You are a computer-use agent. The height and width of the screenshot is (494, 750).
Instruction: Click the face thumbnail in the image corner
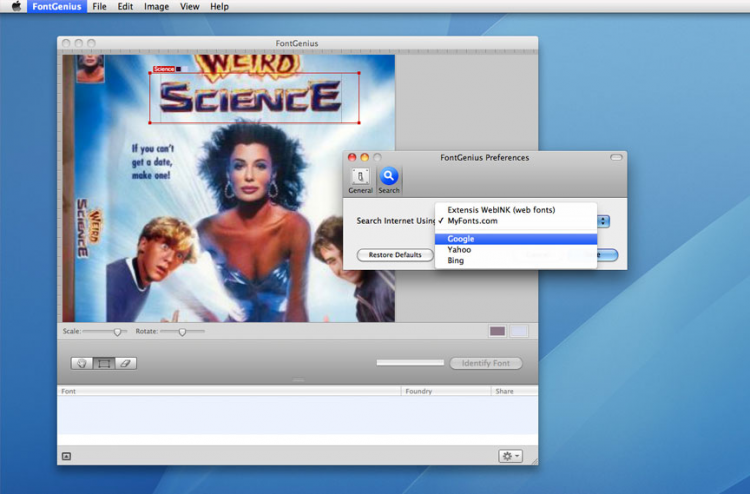90,68
